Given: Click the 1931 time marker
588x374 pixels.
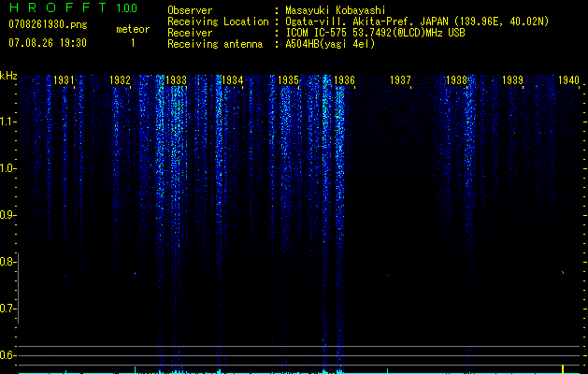Looking at the screenshot, I should tap(64, 79).
